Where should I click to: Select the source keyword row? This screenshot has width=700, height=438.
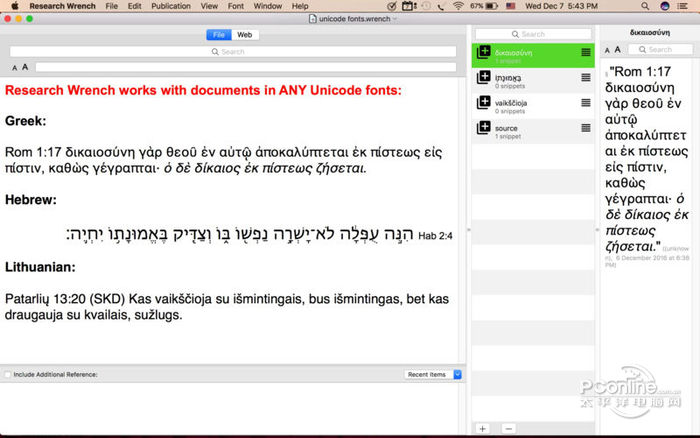click(533, 131)
